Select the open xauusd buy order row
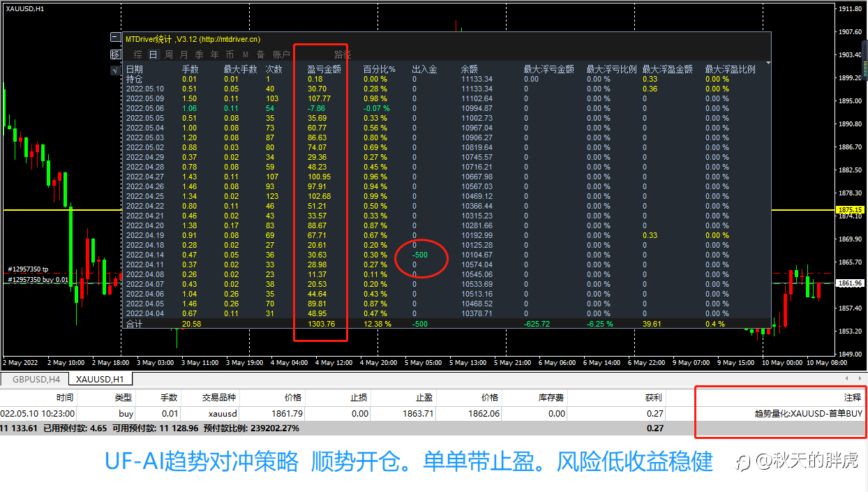868x492 pixels. point(433,413)
